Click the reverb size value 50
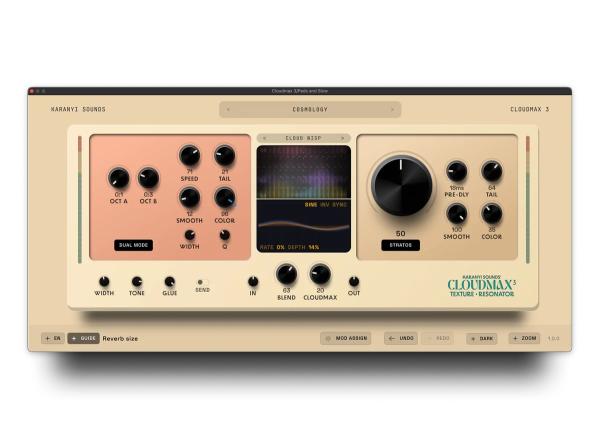The image size is (600, 440). 401,233
